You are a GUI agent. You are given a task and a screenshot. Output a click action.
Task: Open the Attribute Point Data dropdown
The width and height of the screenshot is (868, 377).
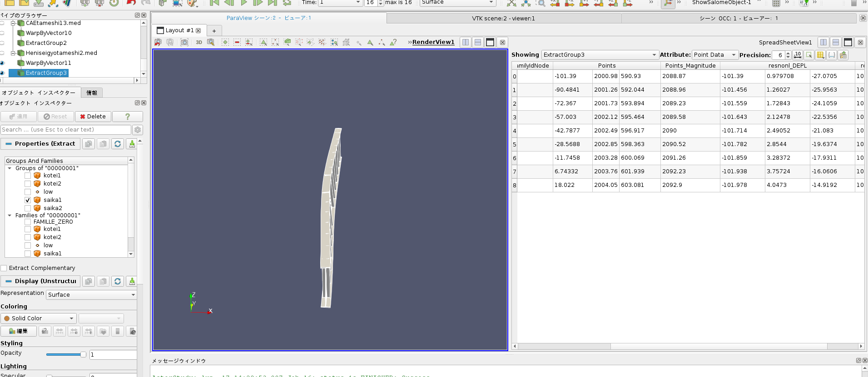coord(715,55)
